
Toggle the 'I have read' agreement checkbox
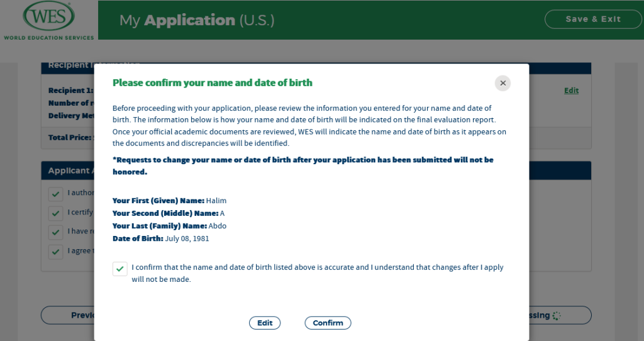point(56,232)
